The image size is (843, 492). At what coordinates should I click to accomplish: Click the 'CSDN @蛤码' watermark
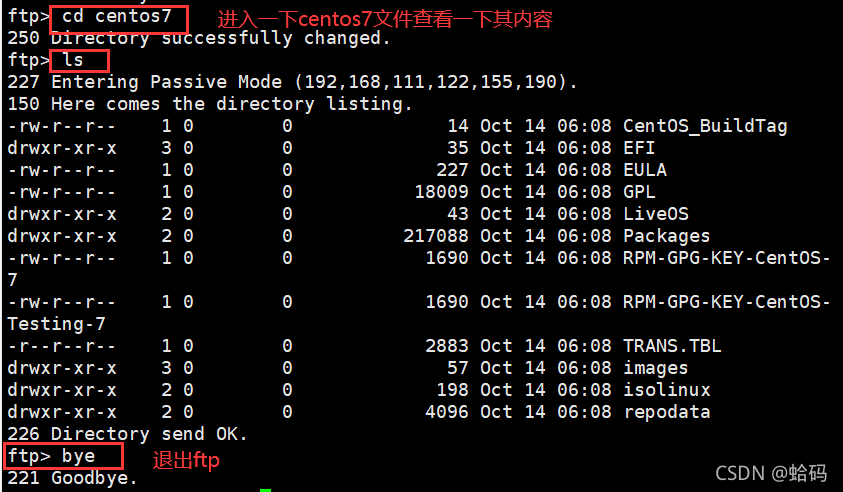pyautogui.click(x=771, y=473)
